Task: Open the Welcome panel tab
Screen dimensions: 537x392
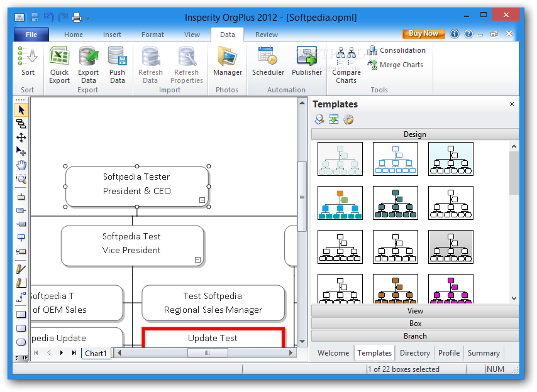Action: [x=333, y=353]
